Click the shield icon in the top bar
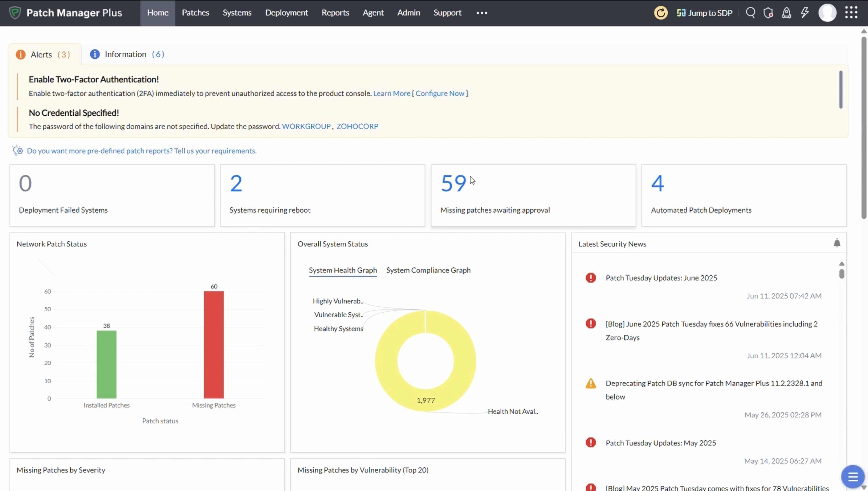 click(x=768, y=13)
